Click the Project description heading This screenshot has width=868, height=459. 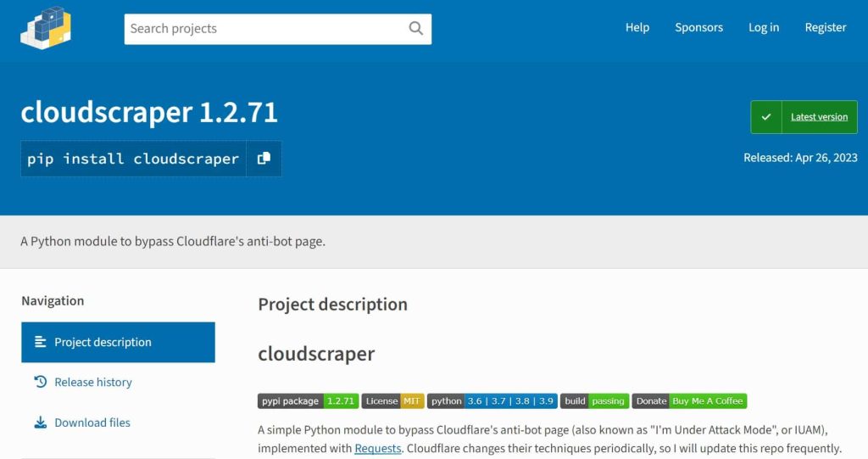[x=332, y=305]
